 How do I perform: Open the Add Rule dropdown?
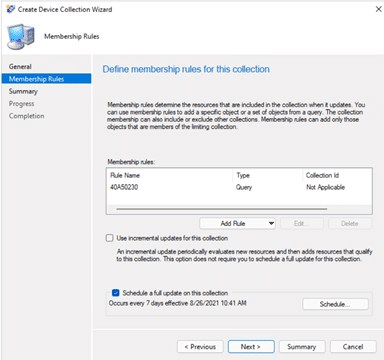point(238,223)
